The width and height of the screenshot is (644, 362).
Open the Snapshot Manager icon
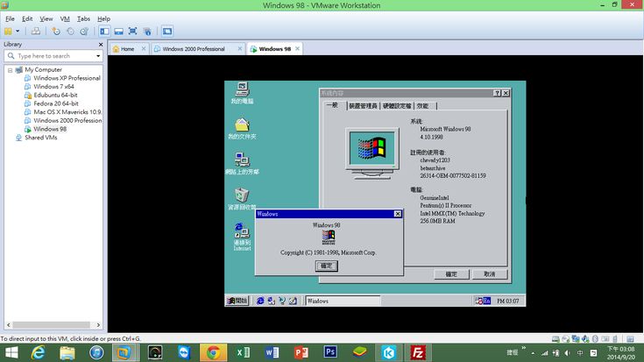click(84, 32)
